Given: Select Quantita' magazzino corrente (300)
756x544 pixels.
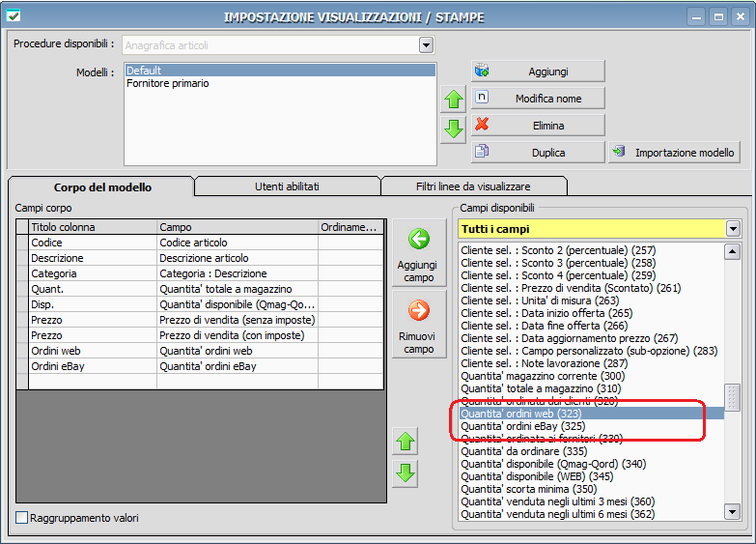Looking at the screenshot, I should pos(592,376).
